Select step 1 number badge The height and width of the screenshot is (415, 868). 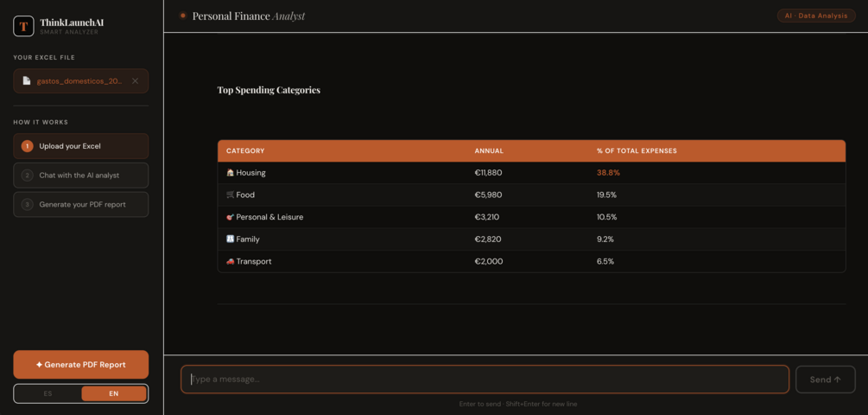(x=27, y=146)
